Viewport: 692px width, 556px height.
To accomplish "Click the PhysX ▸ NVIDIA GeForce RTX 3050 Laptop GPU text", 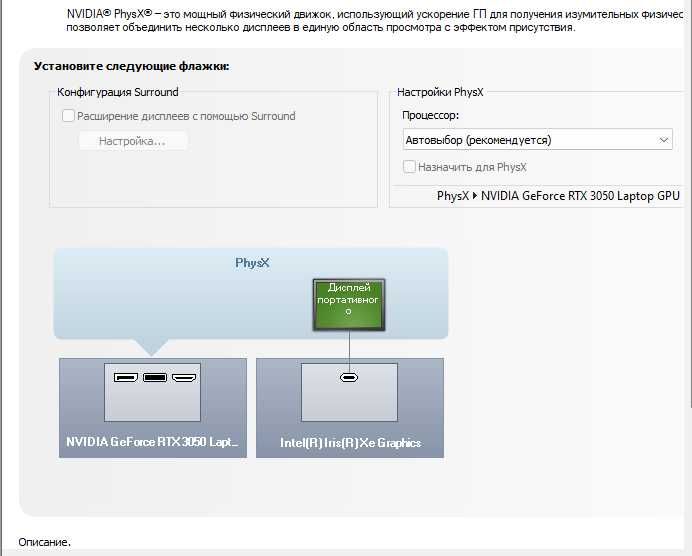I will click(558, 195).
